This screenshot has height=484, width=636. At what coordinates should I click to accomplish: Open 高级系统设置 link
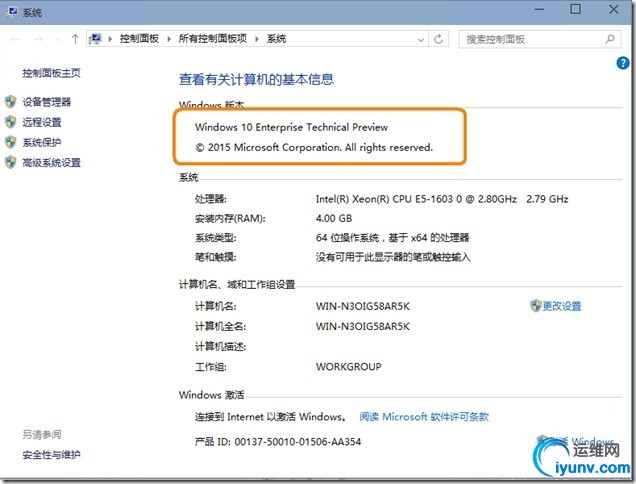pos(52,163)
